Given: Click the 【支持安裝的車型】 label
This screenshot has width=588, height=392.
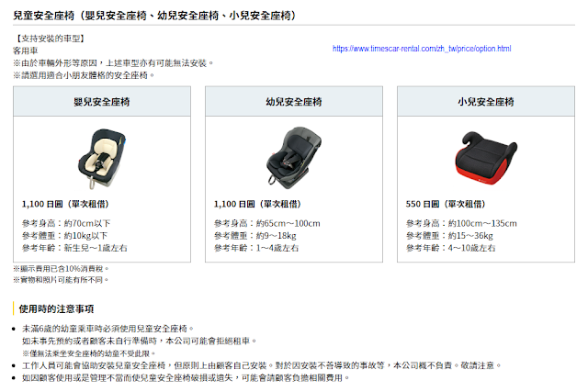Looking at the screenshot, I should click(51, 39).
